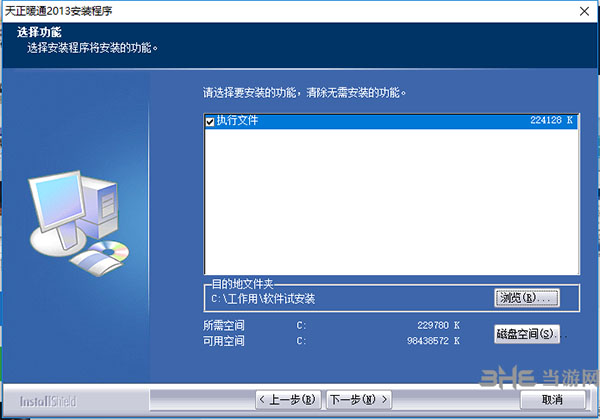Screen dimensions: 600x420
Task: Click the required space value 229780 K
Action: [x=439, y=326]
